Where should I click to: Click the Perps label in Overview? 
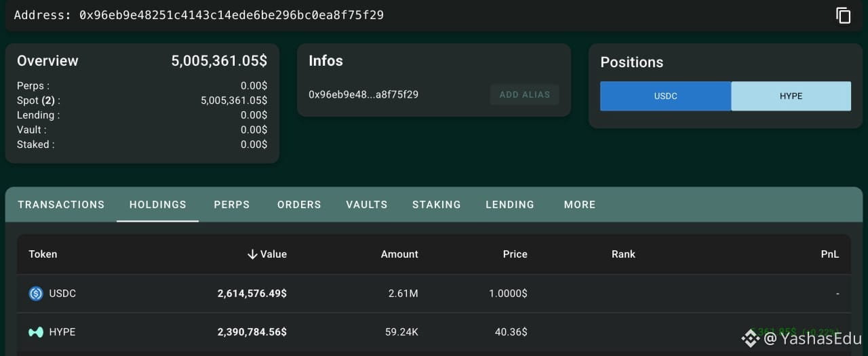click(33, 86)
